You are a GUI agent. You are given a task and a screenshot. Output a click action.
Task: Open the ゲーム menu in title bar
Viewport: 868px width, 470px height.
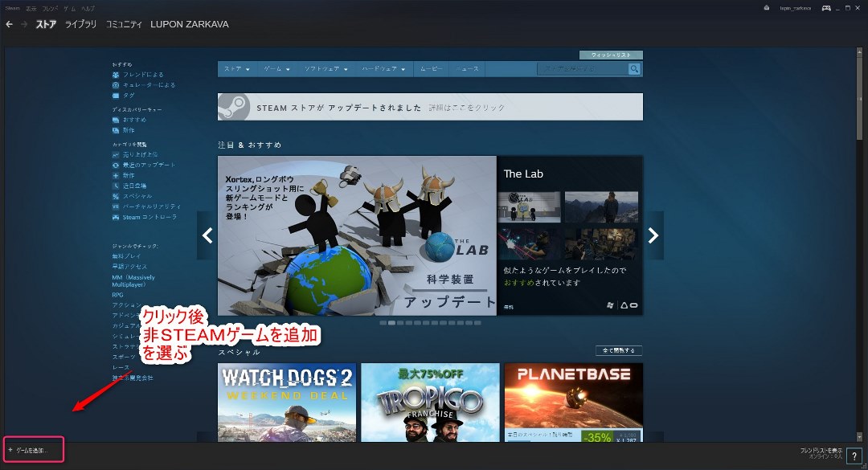tap(69, 8)
